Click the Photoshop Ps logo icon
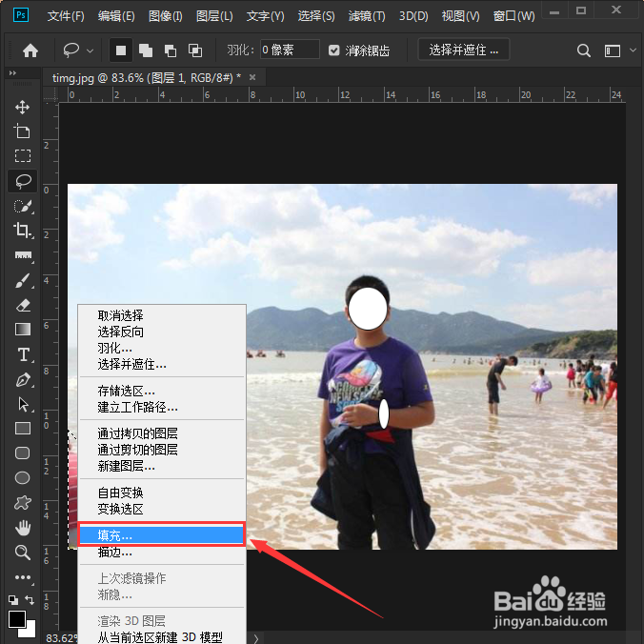This screenshot has width=644, height=644. coord(21,15)
